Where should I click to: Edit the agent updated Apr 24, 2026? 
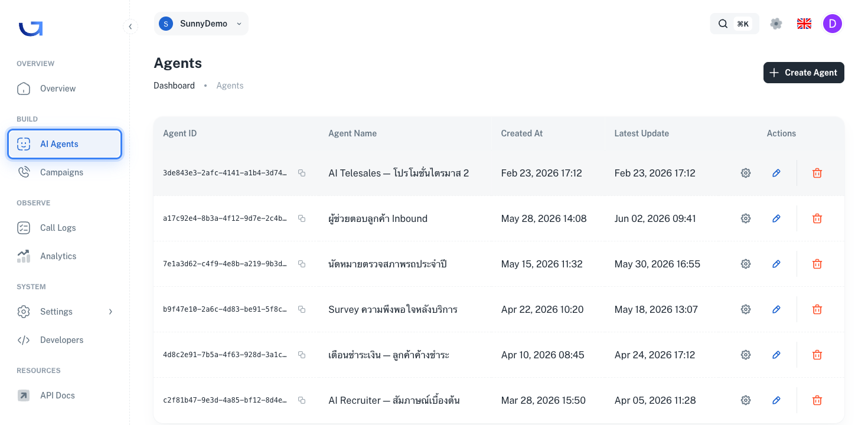[776, 355]
